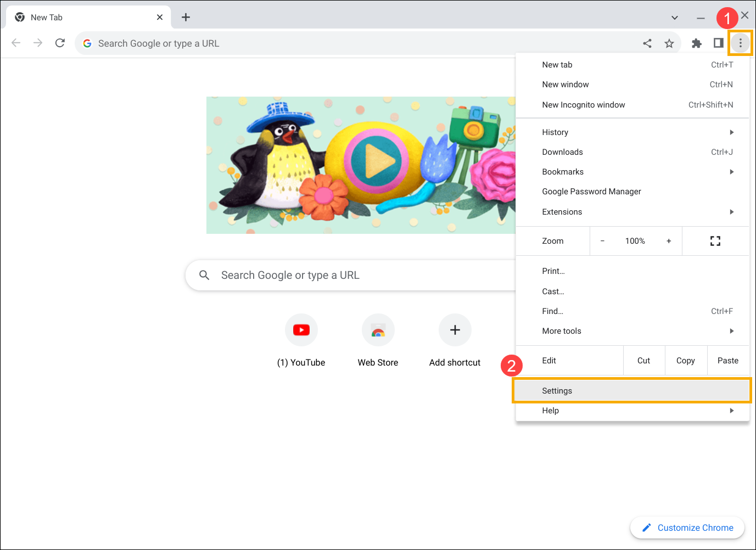Click the Cut button
The height and width of the screenshot is (550, 756).
644,361
